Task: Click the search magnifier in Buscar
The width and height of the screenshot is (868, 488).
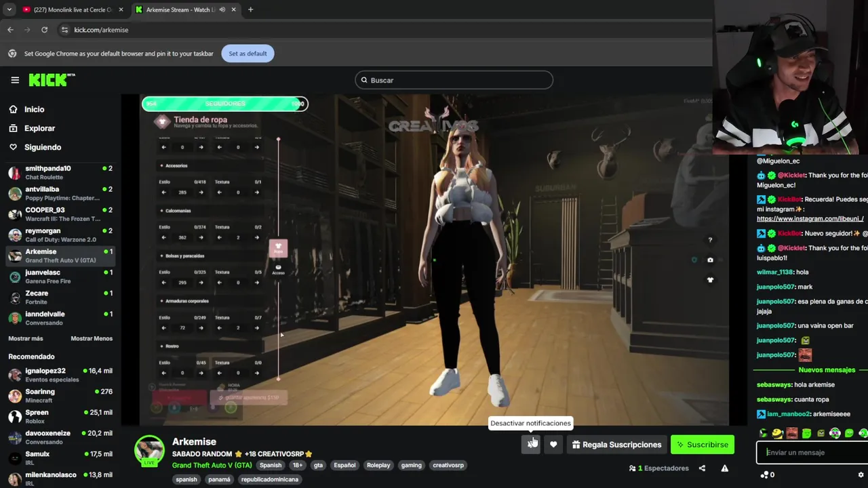Action: tap(364, 80)
